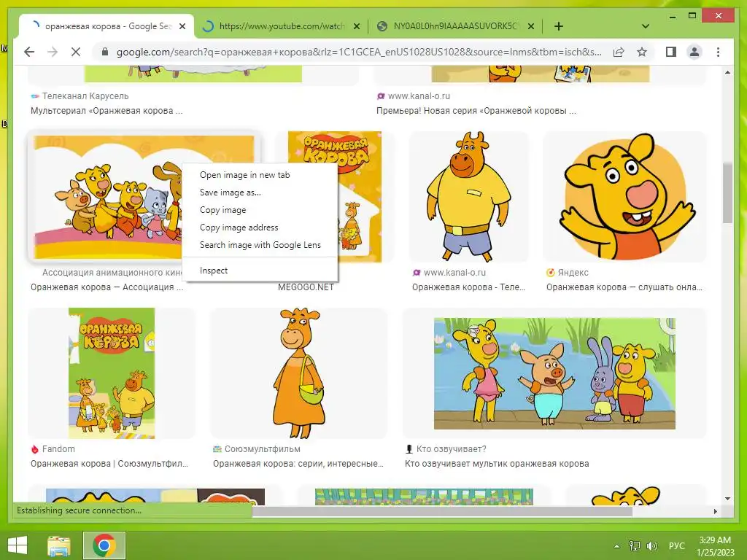Open the volume speaker tray icon
Image resolution: width=747 pixels, height=560 pixels.
point(651,546)
